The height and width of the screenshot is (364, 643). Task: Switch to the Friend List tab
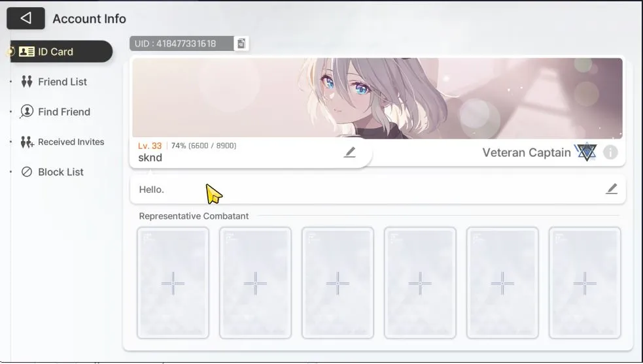point(61,82)
